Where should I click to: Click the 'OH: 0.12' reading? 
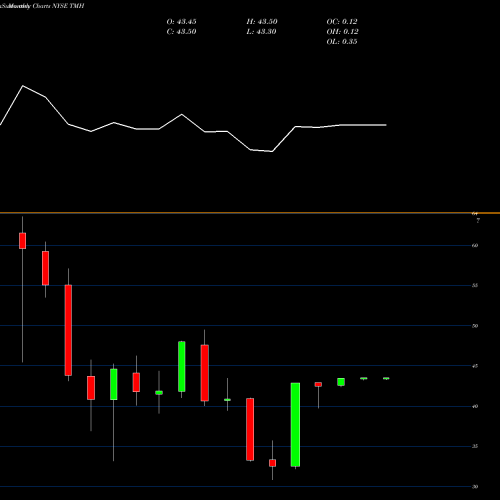[x=342, y=32]
